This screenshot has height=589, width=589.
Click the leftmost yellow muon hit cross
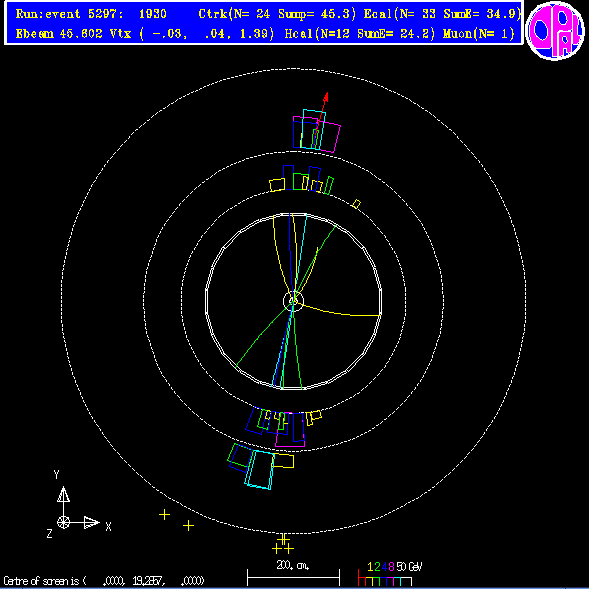(x=164, y=515)
